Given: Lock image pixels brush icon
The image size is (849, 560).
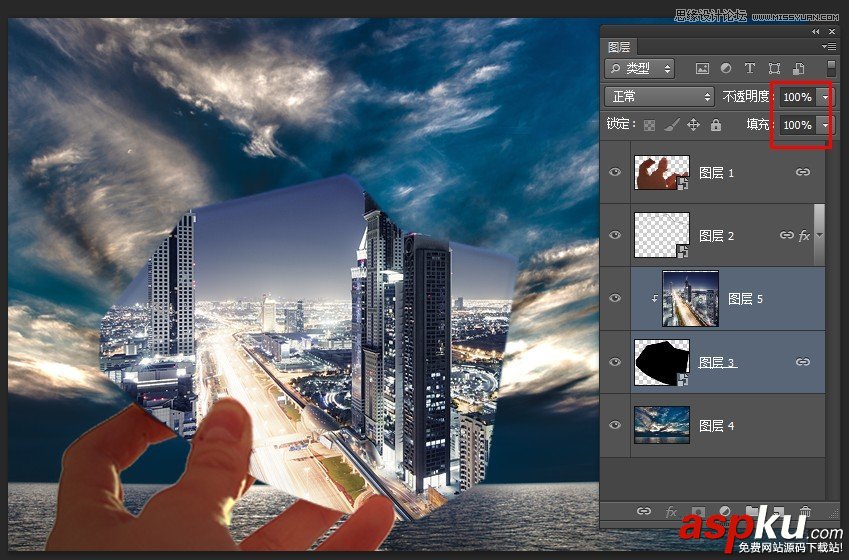Looking at the screenshot, I should (x=671, y=125).
